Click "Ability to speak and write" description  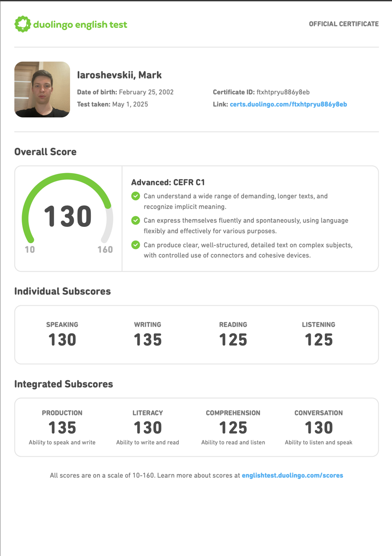62,443
